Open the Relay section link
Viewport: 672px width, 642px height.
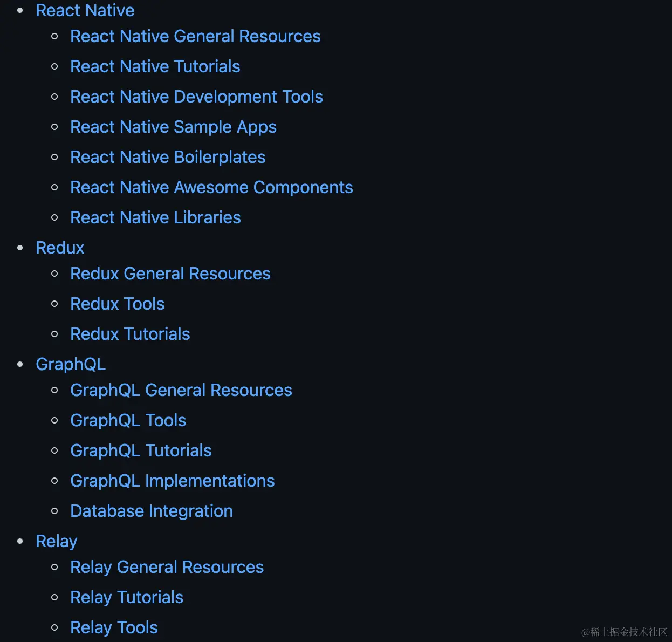click(56, 541)
